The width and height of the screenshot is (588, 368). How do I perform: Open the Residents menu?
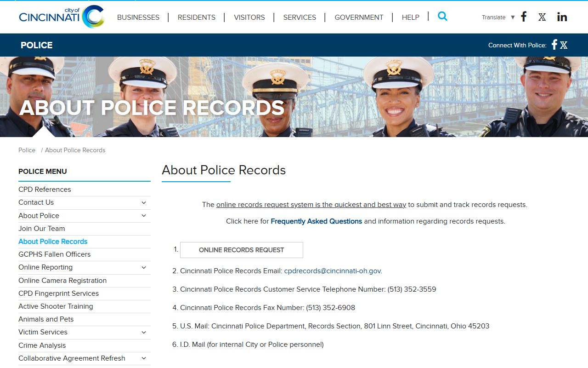point(196,17)
